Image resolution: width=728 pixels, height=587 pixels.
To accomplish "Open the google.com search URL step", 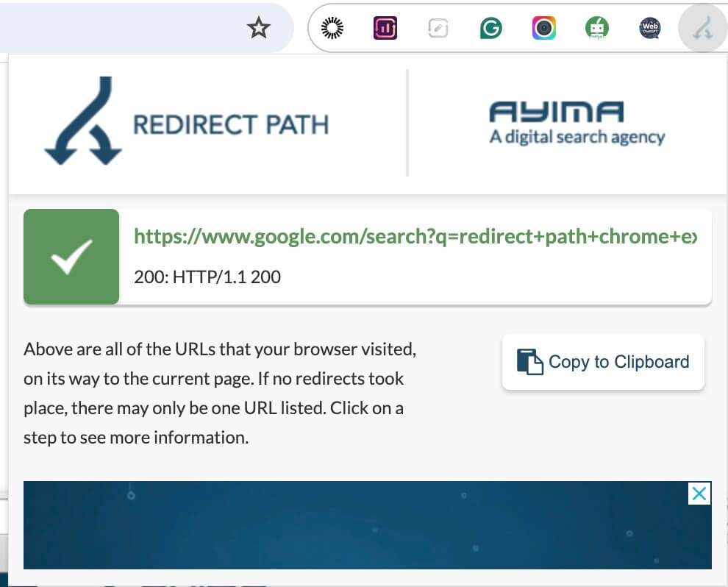I will tap(415, 236).
